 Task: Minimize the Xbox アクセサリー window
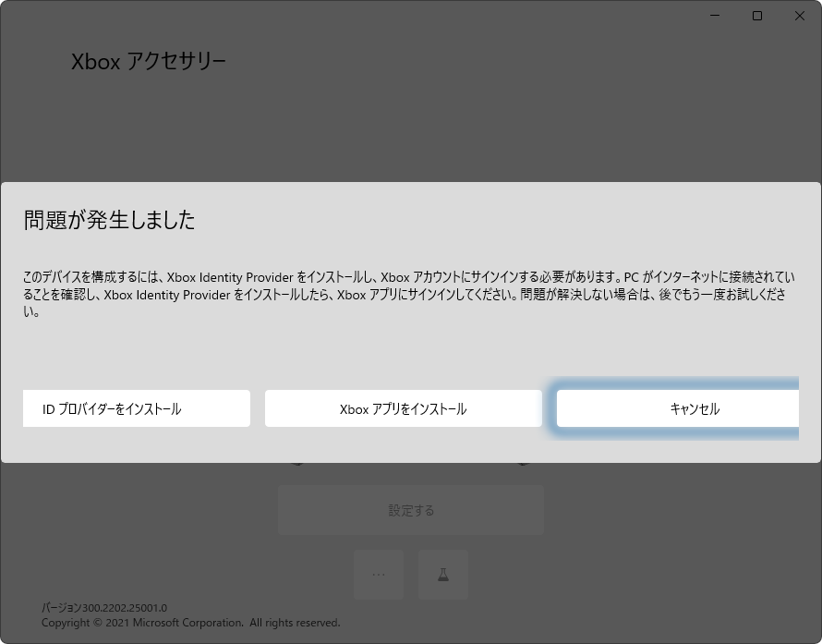coord(714,16)
